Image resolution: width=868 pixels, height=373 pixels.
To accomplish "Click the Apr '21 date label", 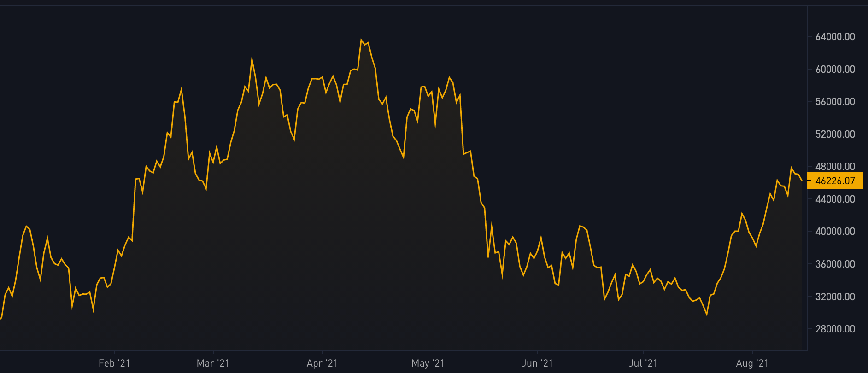I will (x=322, y=363).
